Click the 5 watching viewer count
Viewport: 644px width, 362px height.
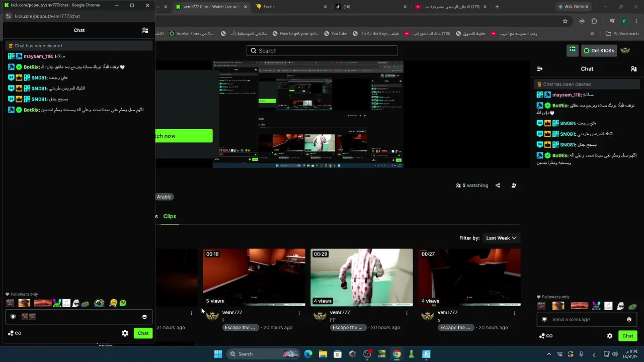pos(472,186)
